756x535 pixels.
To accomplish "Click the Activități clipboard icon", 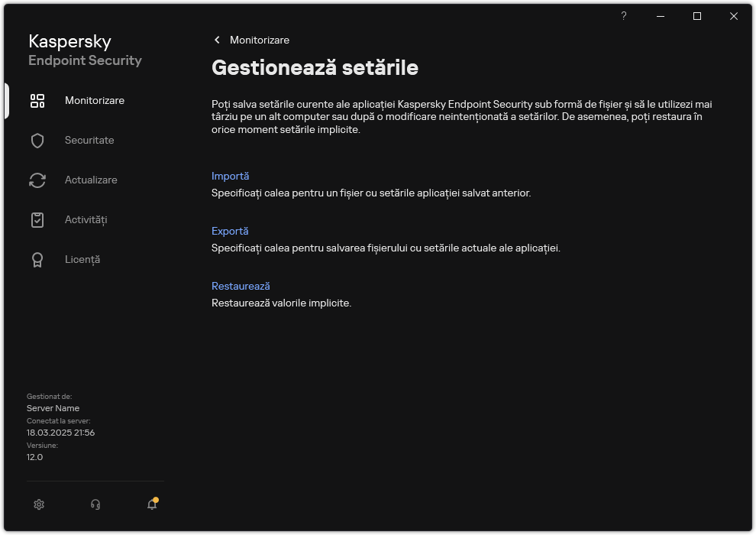I will 37,219.
